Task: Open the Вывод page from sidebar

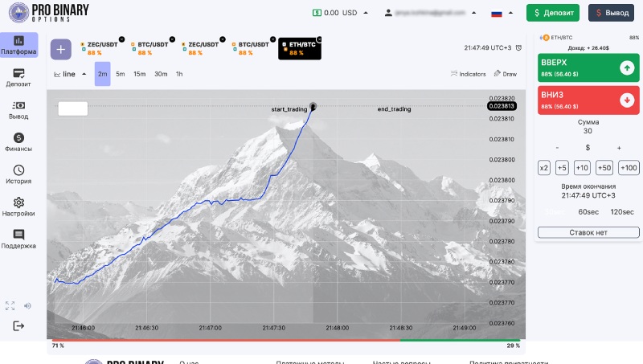Action: pyautogui.click(x=18, y=110)
